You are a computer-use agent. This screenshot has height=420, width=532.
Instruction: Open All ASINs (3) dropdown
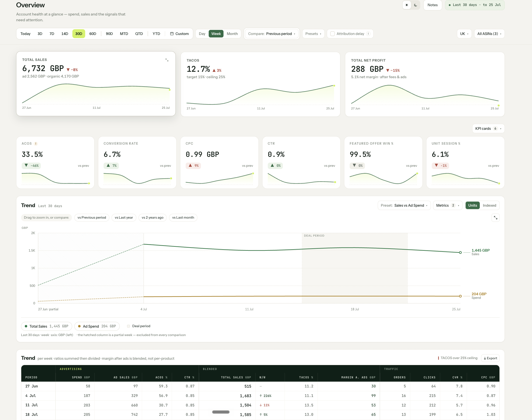tap(489, 34)
